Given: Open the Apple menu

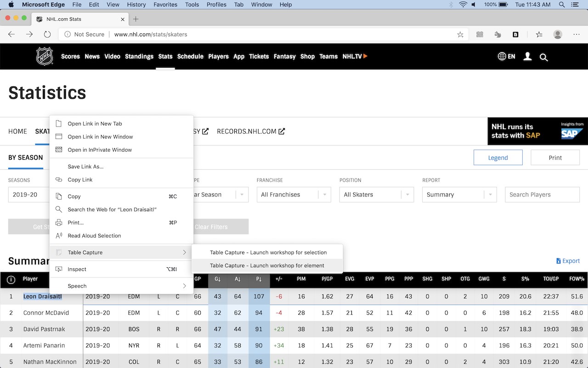Looking at the screenshot, I should 11,5.
